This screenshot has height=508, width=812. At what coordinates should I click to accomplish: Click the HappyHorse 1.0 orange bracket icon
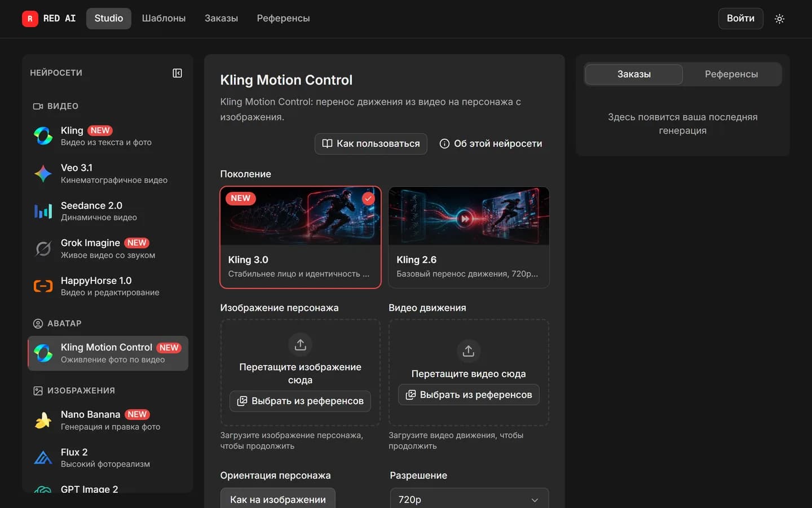(x=43, y=286)
